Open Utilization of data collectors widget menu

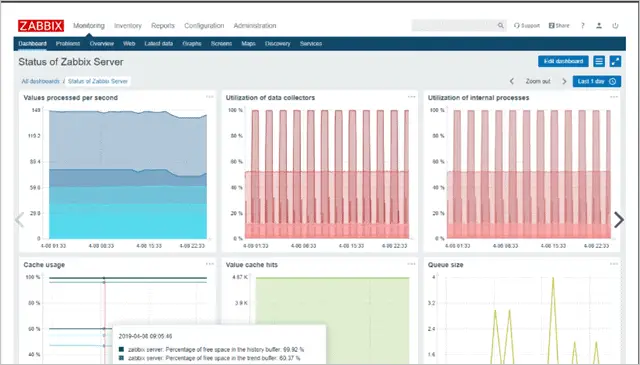click(411, 97)
